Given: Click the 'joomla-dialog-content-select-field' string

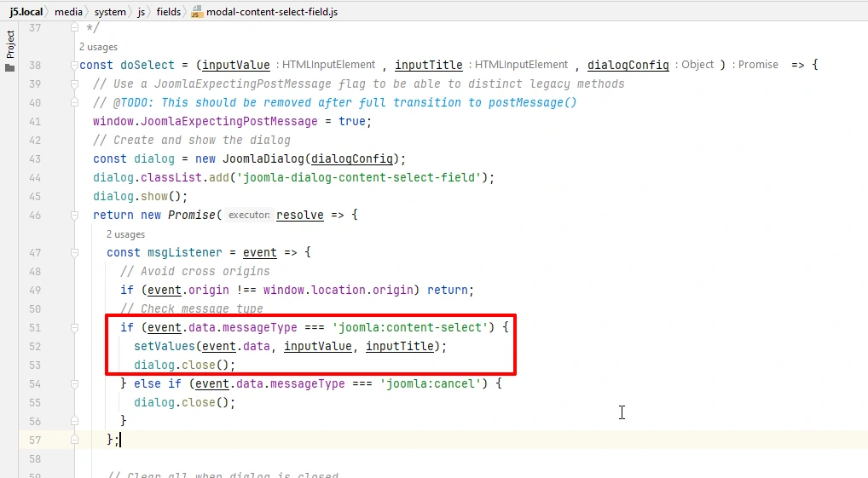Looking at the screenshot, I should point(359,178).
